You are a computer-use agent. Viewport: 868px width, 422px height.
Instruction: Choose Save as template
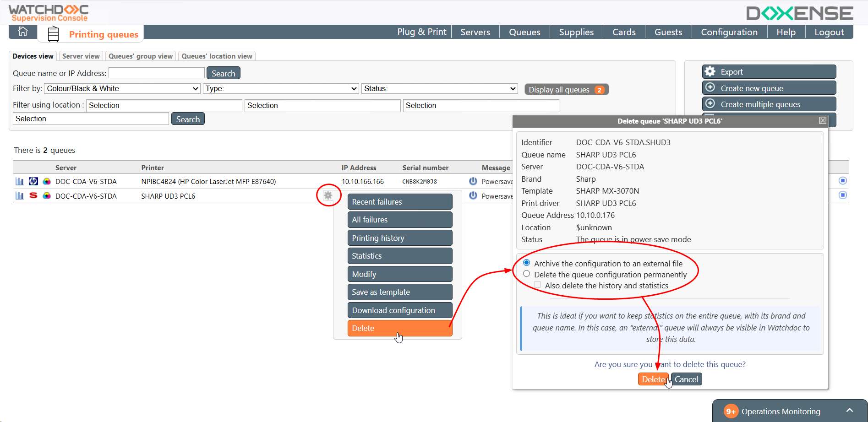tap(400, 292)
